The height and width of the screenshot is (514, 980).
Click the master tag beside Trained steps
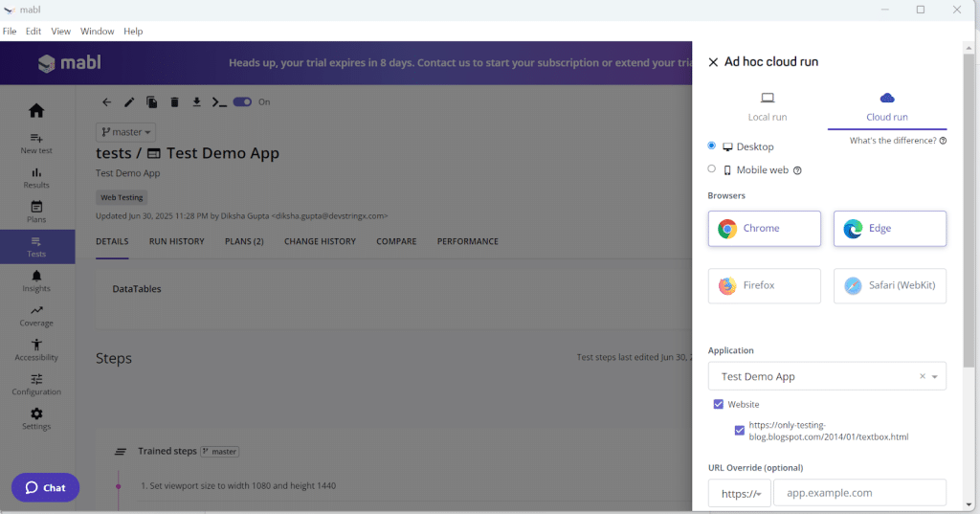[219, 452]
